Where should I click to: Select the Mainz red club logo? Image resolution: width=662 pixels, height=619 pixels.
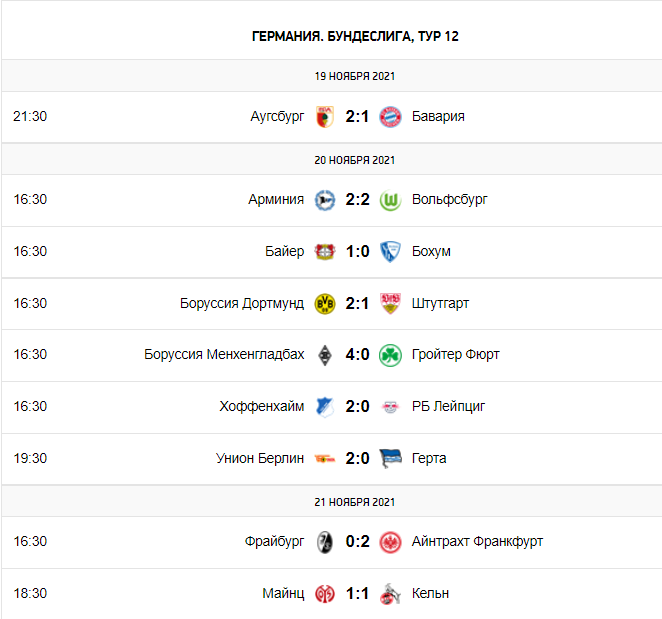[x=324, y=593]
